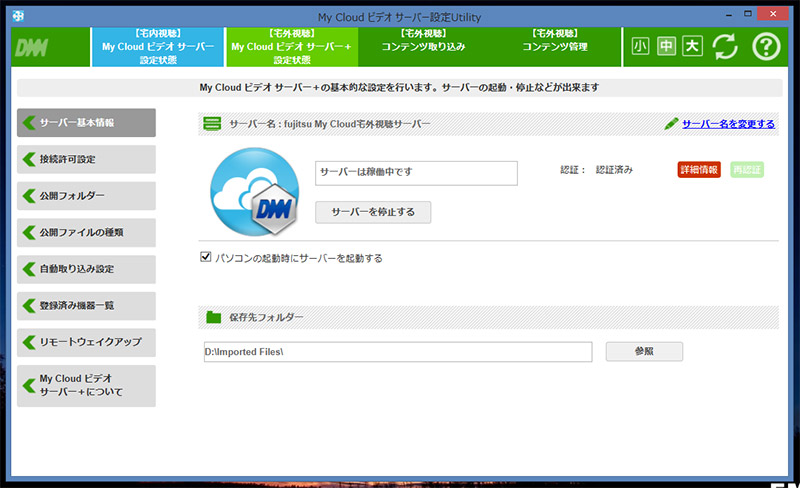The width and height of the screenshot is (800, 488).
Task: Switch to コンテンツ取り込み tab
Action: pos(423,47)
